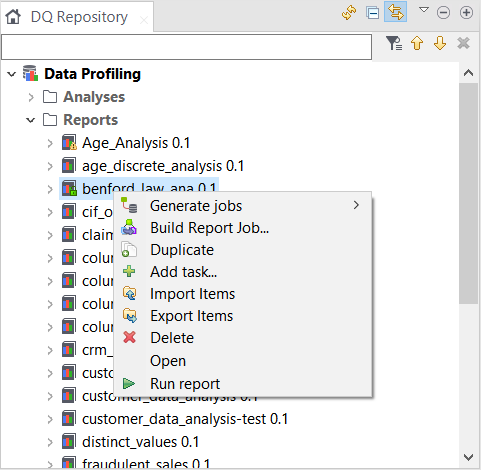Click the age_discrete_analysis report icon

pos(69,166)
